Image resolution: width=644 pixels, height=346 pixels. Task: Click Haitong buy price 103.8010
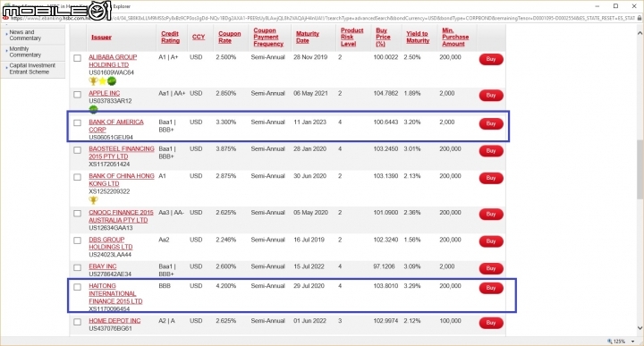(x=386, y=286)
